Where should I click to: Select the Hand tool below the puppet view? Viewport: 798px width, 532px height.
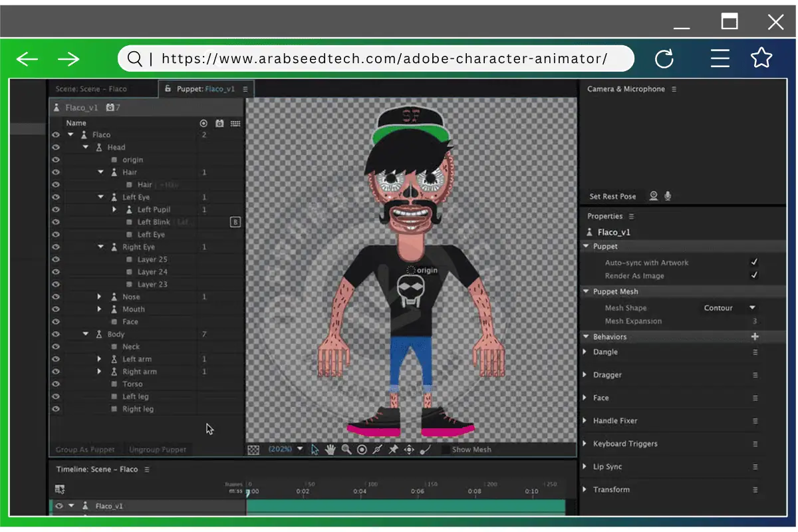tap(331, 450)
